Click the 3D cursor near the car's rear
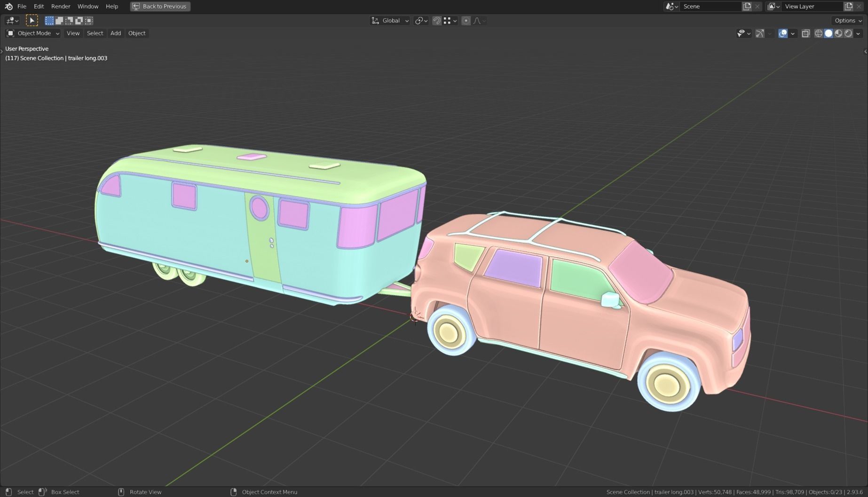Image resolution: width=868 pixels, height=497 pixels. coord(414,316)
